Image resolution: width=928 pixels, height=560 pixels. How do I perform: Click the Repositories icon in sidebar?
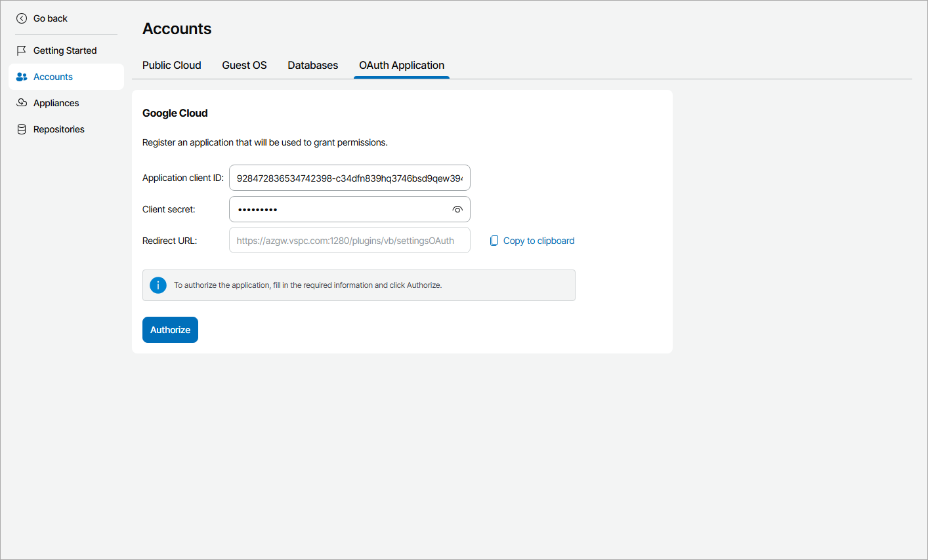pos(22,129)
